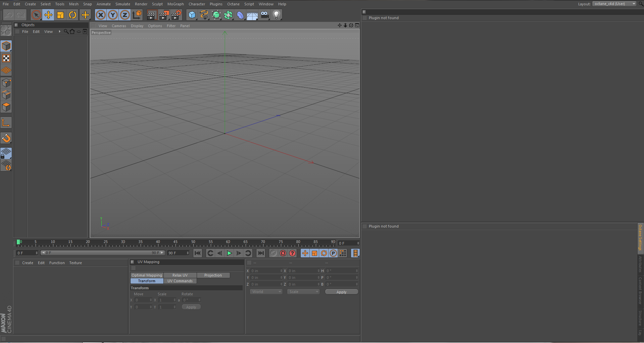Click the Undo arrow icon
Image resolution: width=644 pixels, height=343 pixels.
click(x=9, y=15)
